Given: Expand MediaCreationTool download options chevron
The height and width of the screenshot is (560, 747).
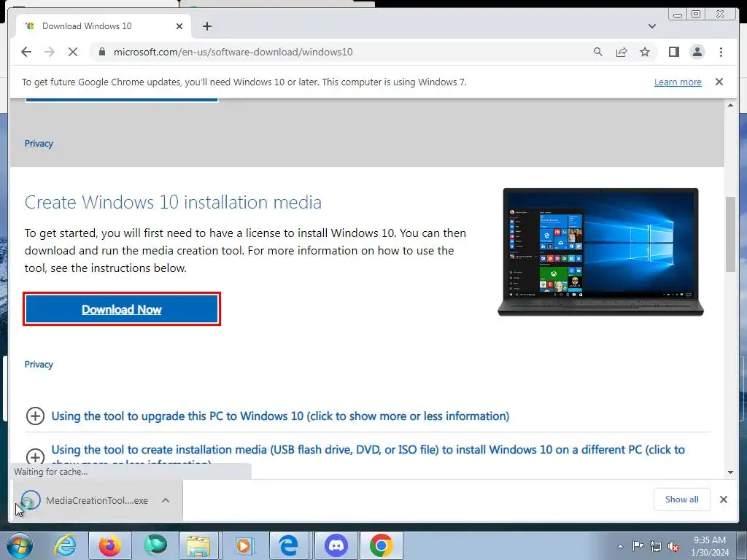Looking at the screenshot, I should pos(166,500).
